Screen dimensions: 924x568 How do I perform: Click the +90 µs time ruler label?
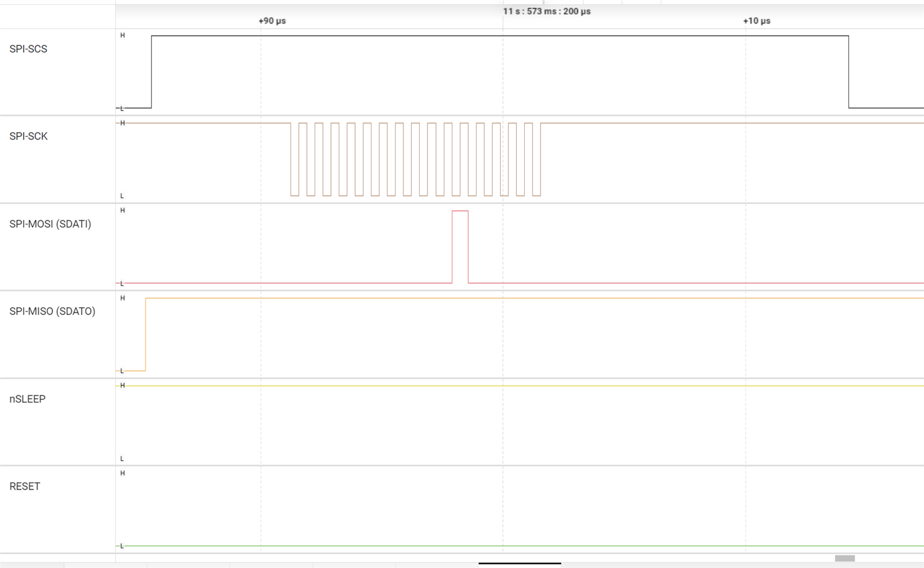272,21
